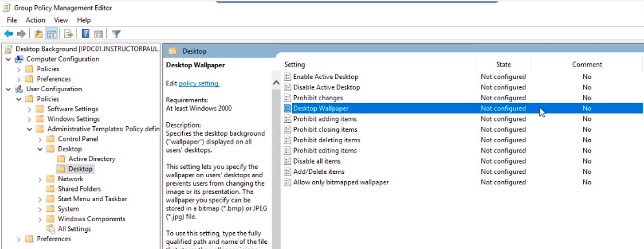The height and width of the screenshot is (249, 644).
Task: Expand the Windows Settings node
Action: tap(30, 119)
